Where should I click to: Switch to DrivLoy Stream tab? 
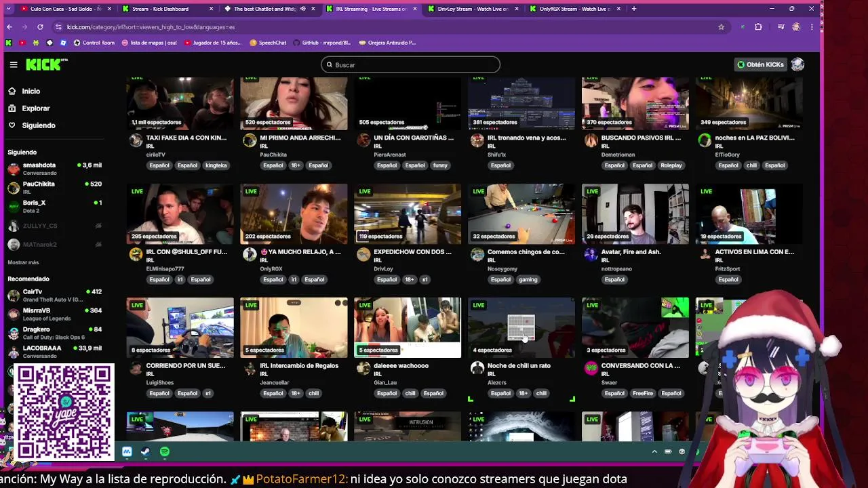point(472,9)
